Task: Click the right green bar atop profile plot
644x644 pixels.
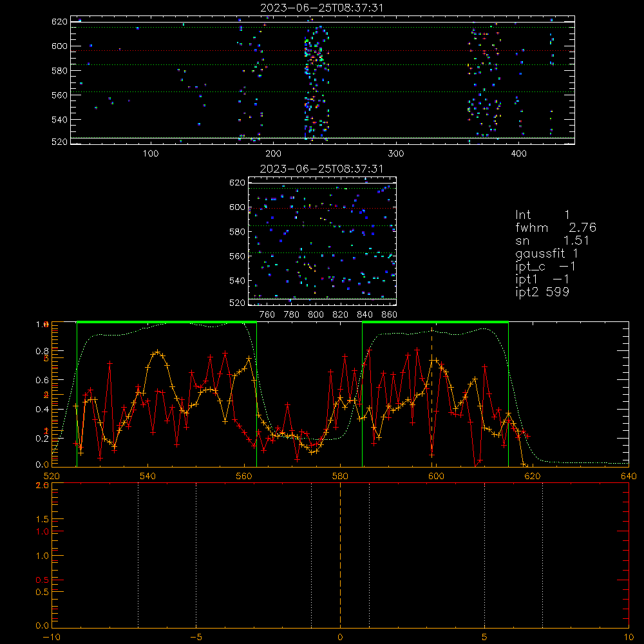Action: coord(435,323)
